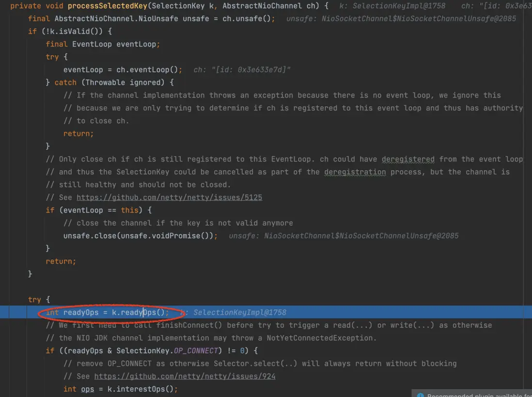Click the return statement after the eventLoop check
The image size is (532, 397).
(61, 262)
